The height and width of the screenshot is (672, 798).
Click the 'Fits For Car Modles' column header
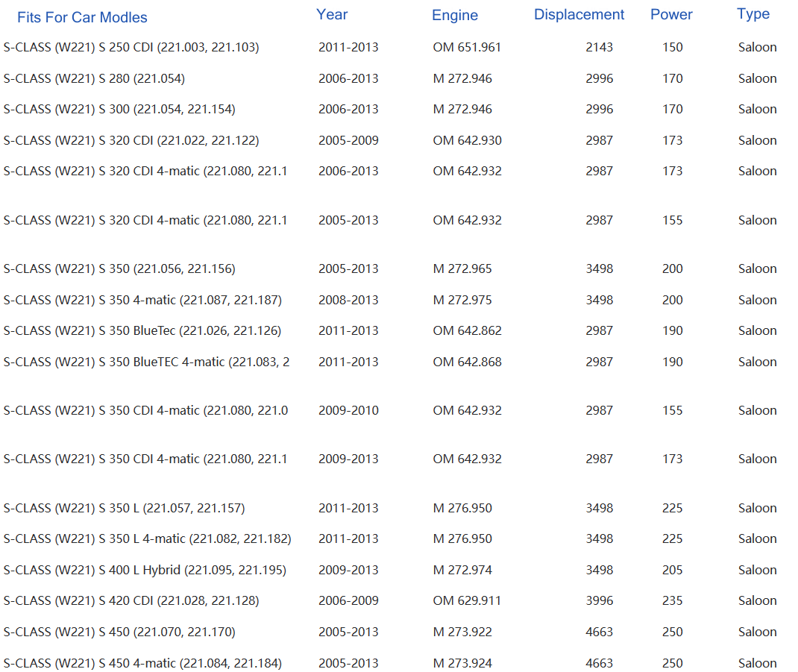click(x=82, y=17)
